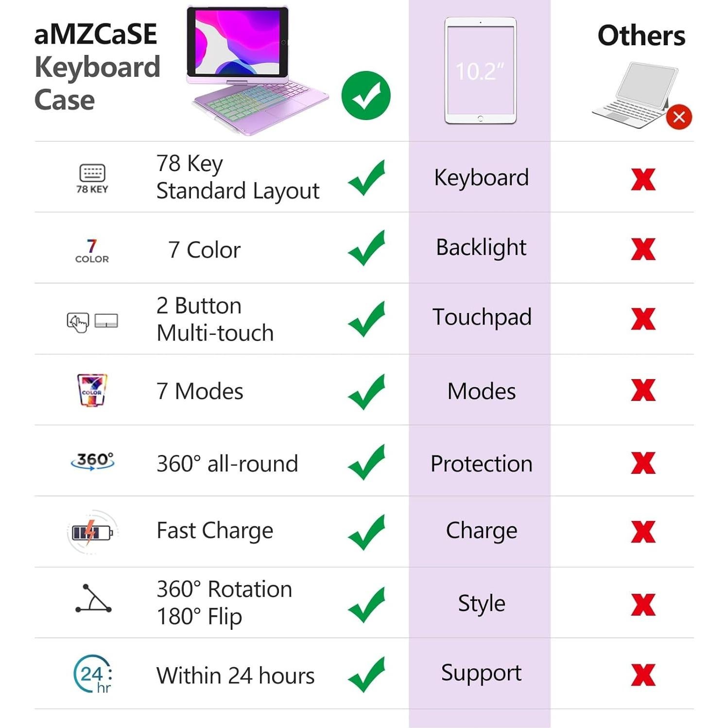Click the large green circle checkmark
This screenshot has width=728, height=728.
point(366,96)
